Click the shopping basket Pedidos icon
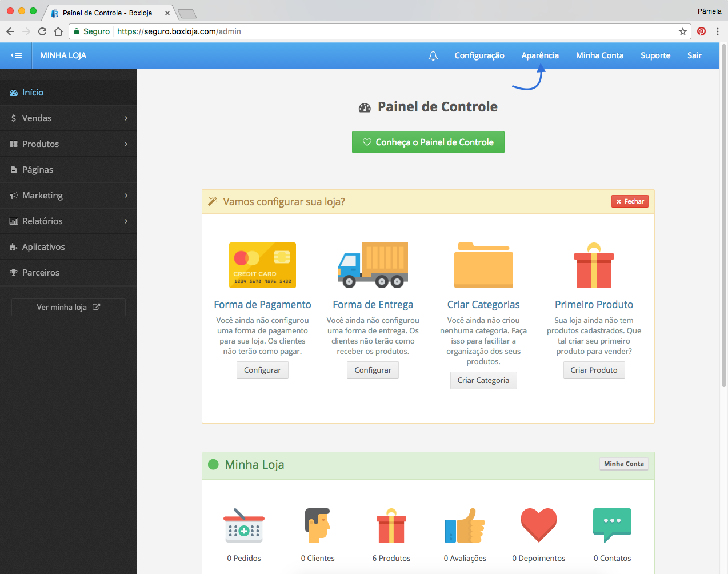The height and width of the screenshot is (574, 728). coord(244,525)
